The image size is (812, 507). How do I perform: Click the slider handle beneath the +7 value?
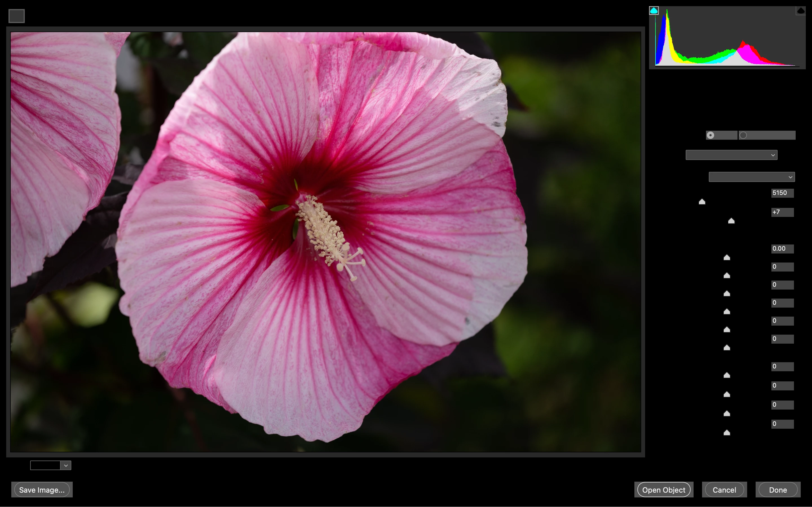click(731, 221)
